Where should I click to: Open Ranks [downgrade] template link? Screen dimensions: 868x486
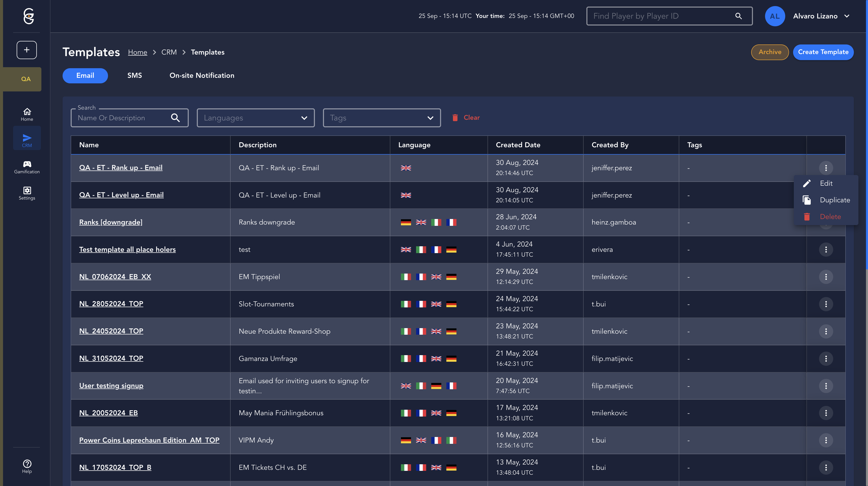pos(111,222)
